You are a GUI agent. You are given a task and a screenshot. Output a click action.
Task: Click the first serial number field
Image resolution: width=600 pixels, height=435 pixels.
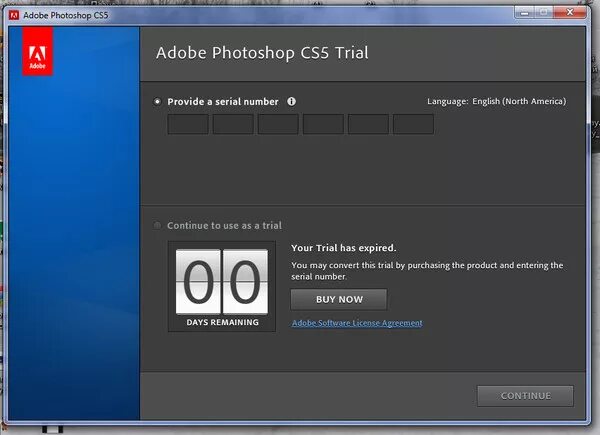pos(188,124)
